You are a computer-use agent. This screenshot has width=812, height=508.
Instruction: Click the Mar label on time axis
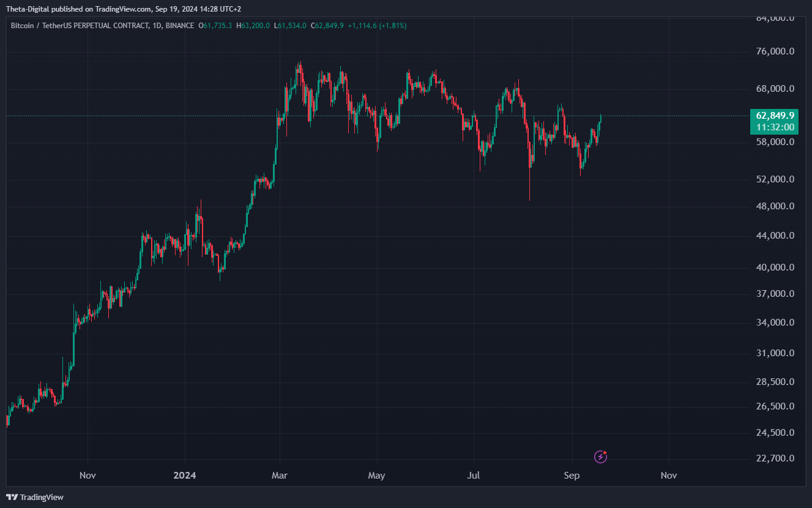(x=280, y=475)
